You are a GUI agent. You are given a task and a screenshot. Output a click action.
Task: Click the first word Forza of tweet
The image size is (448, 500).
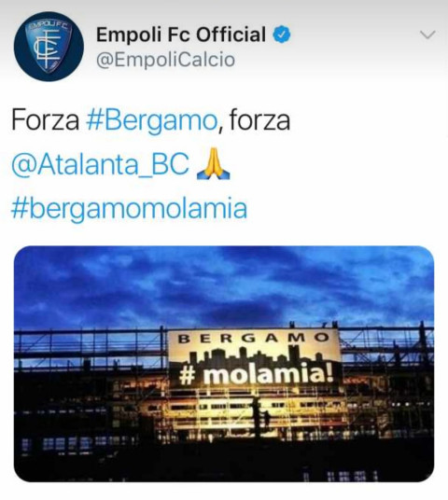[x=46, y=120]
